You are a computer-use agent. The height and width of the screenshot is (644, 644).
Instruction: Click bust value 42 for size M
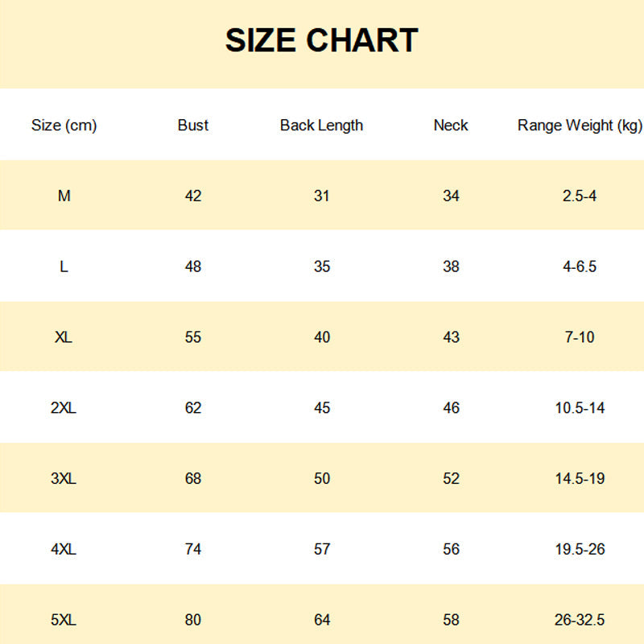193,196
